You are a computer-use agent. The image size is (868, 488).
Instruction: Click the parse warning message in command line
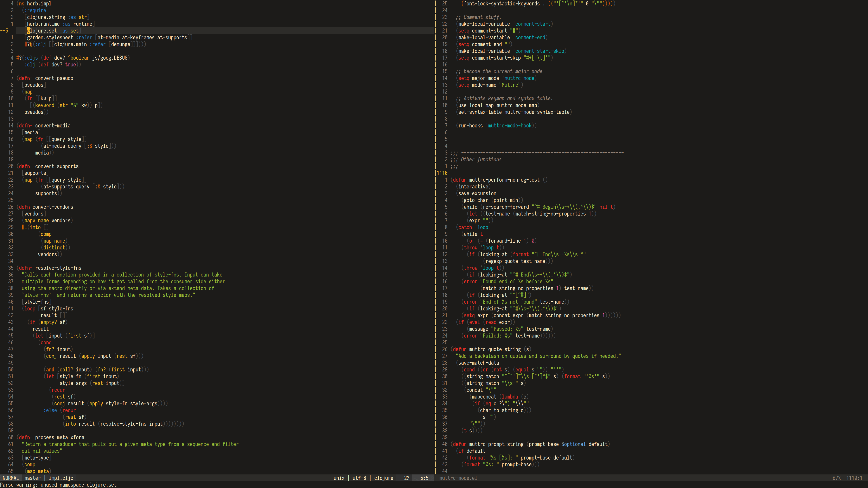pos(58,485)
